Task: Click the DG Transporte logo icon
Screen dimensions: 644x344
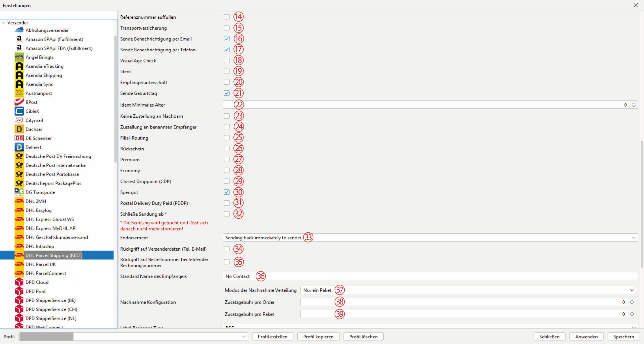Action: (19, 192)
